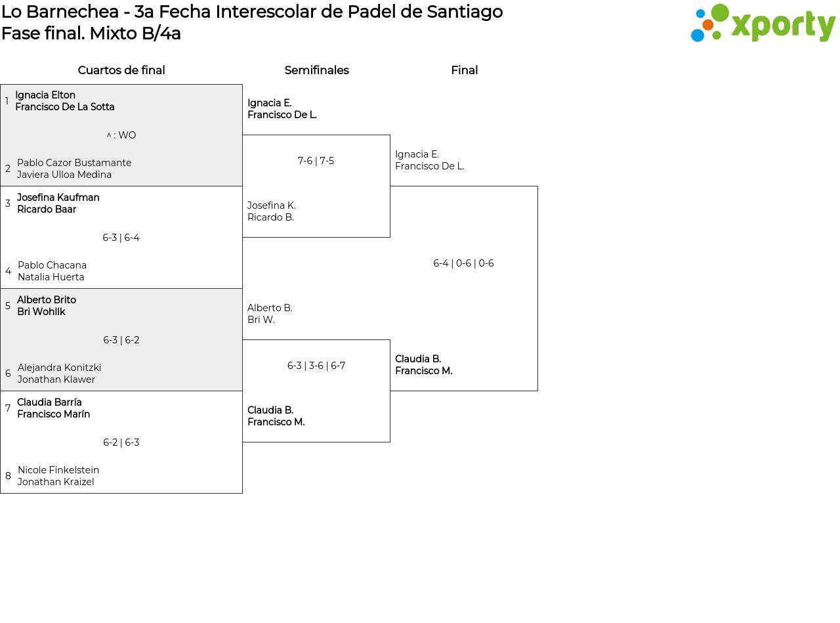Select the Final column header
Screen dimensions: 840x623
pyautogui.click(x=464, y=70)
